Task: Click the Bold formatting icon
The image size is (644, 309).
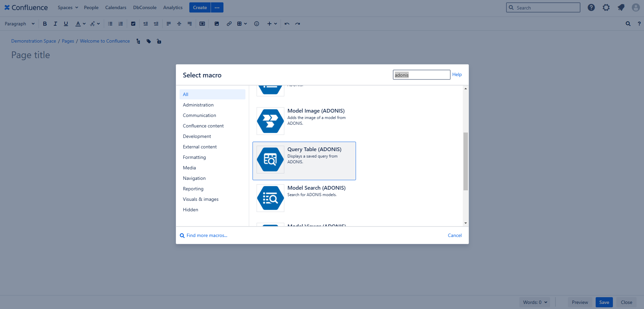Action: 45,24
